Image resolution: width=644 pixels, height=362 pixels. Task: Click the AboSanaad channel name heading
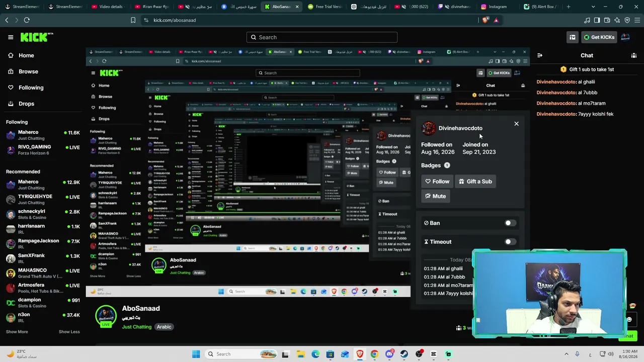click(141, 308)
